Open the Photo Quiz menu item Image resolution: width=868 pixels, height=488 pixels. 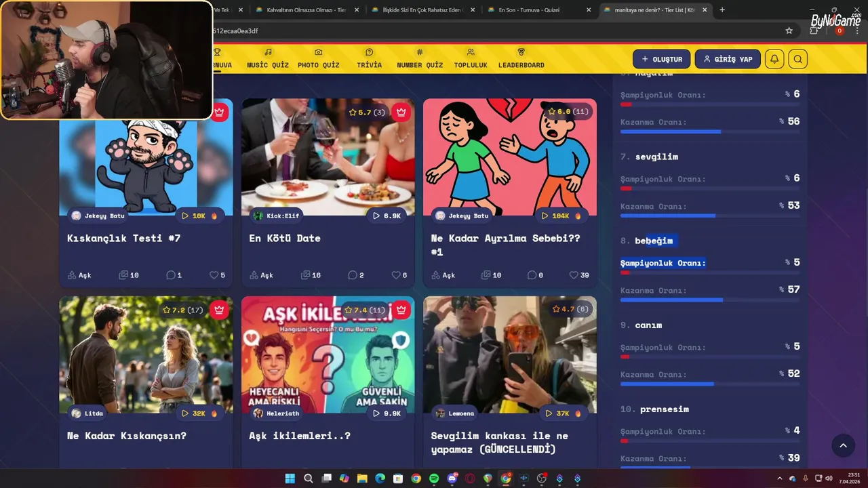click(x=318, y=58)
